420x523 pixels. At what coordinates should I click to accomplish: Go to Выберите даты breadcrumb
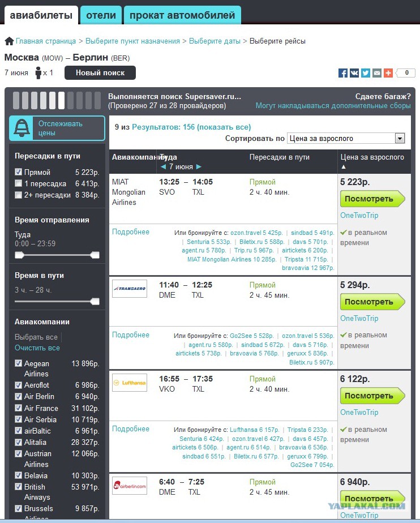point(215,41)
